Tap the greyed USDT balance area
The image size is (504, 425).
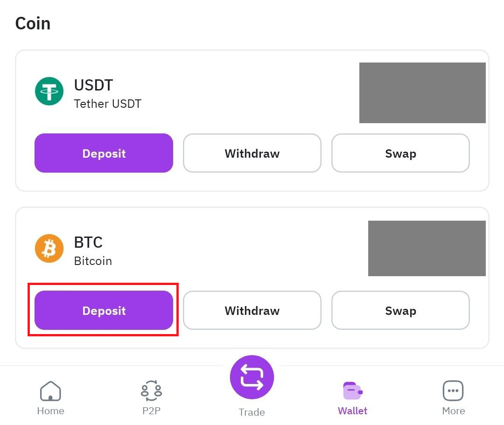point(422,92)
